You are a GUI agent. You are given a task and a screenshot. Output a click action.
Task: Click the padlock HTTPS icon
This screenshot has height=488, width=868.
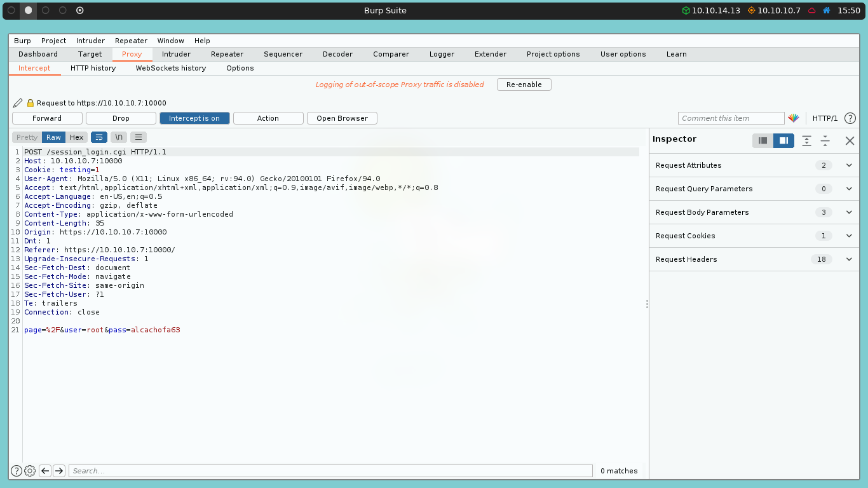click(30, 103)
